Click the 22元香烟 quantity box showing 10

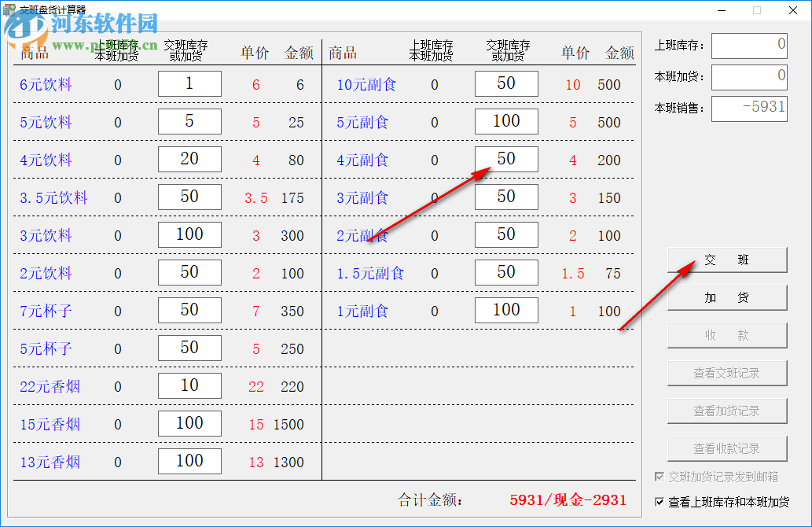pos(189,385)
